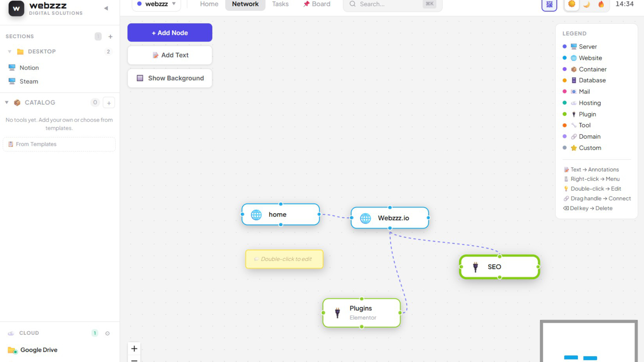Click the From Templates button

[59, 144]
